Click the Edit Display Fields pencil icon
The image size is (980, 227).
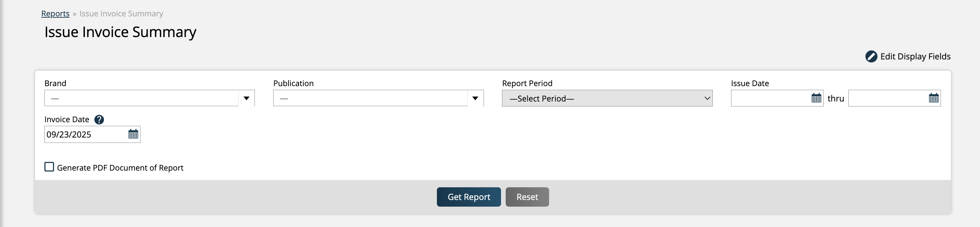coord(871,56)
